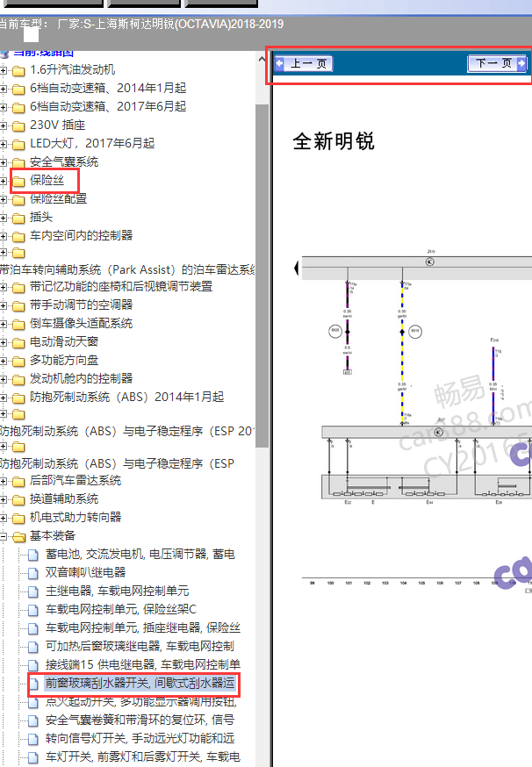Click document icon of 车灯开关, 前雾灯和后雾灯开关
The height and width of the screenshot is (767, 532).
pos(32,757)
